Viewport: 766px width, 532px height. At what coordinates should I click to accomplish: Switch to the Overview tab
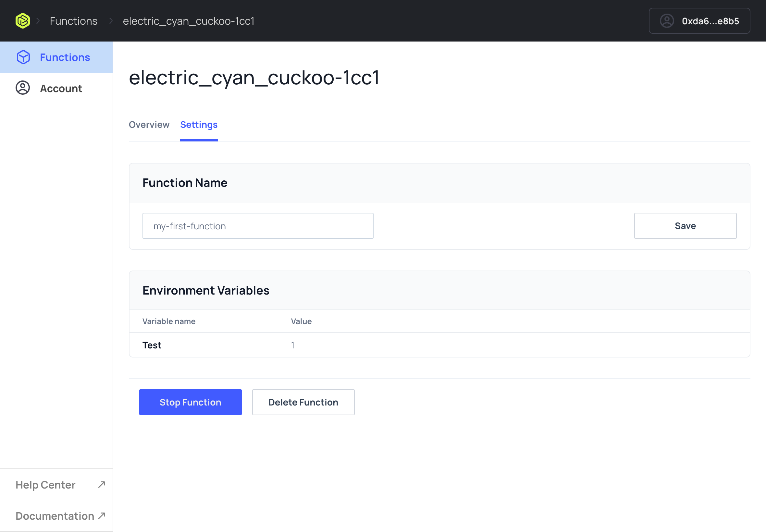(149, 125)
